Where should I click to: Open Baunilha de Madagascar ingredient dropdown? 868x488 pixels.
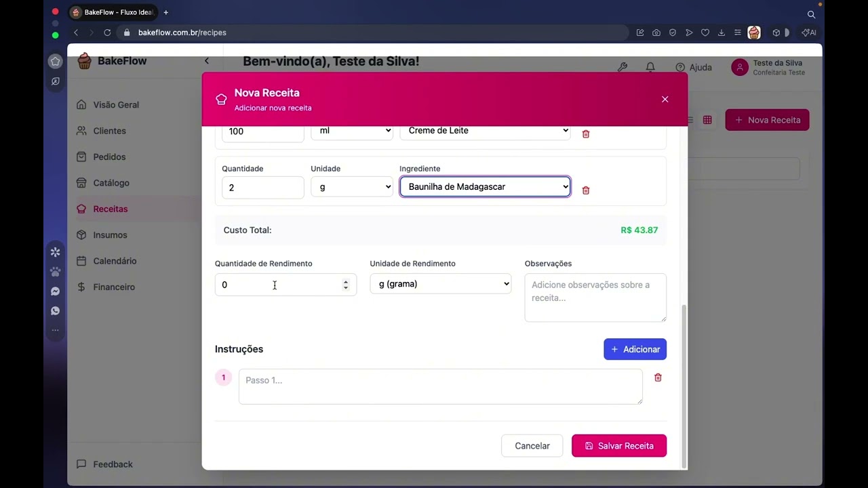[485, 187]
